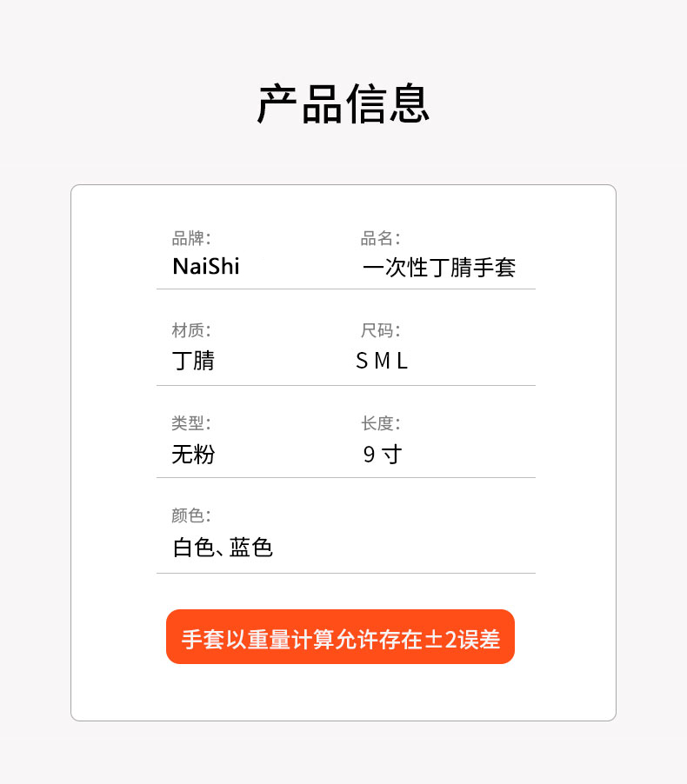This screenshot has width=687, height=784.
Task: Select the 一次性丁腈手套 product name
Action: (439, 267)
